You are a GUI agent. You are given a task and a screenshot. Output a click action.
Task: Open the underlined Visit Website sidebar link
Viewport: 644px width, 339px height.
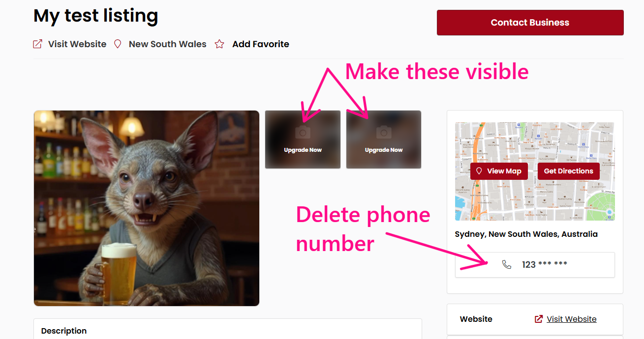coord(572,319)
